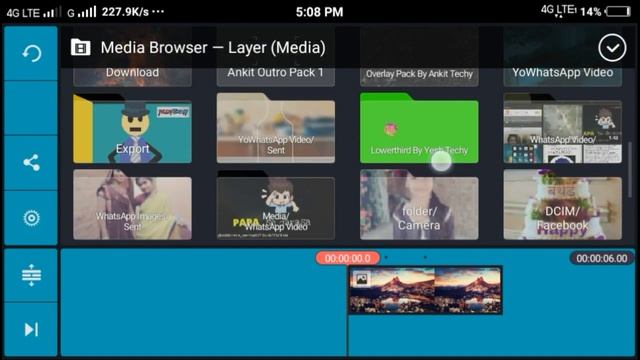Click the red 00:00:00.0 playhead marker
The height and width of the screenshot is (360, 640).
(x=348, y=258)
